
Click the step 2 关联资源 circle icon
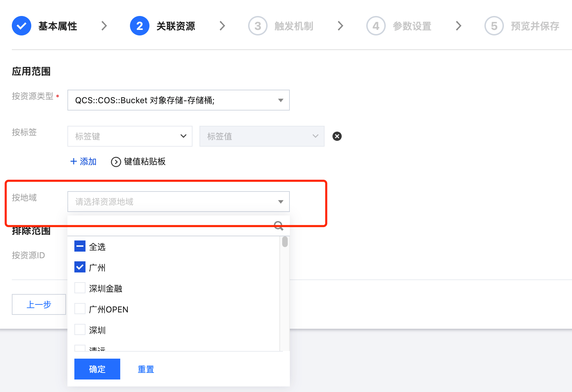coord(139,26)
